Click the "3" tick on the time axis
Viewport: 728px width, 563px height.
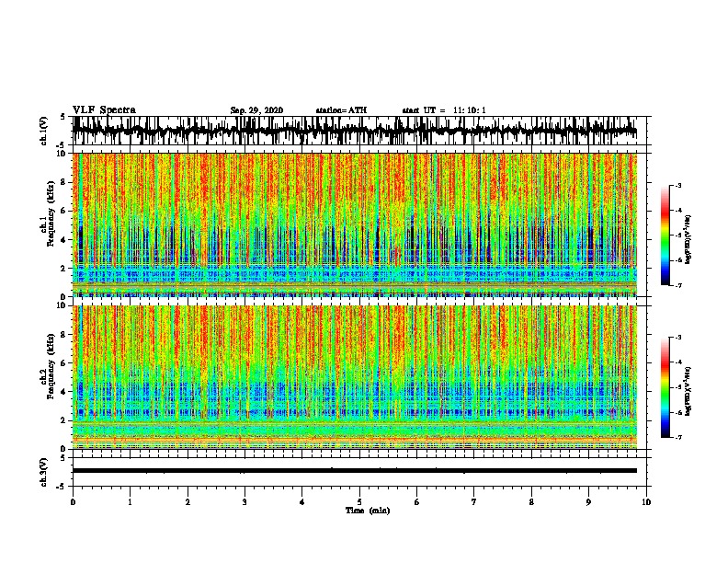pos(245,502)
